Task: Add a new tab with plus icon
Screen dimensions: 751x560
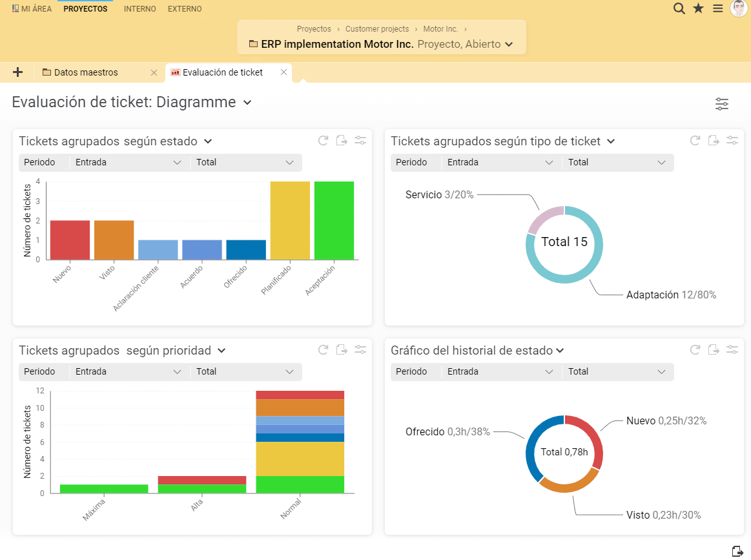Action: [x=18, y=72]
